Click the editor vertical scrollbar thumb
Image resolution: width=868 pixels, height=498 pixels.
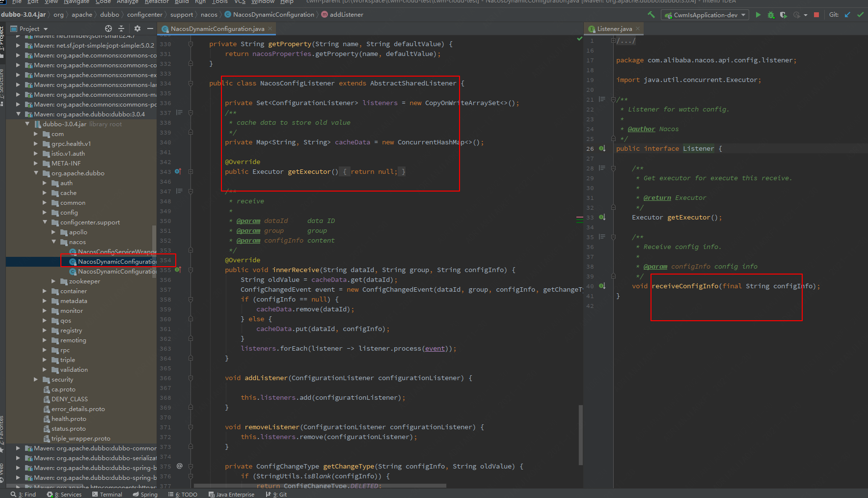(581, 435)
